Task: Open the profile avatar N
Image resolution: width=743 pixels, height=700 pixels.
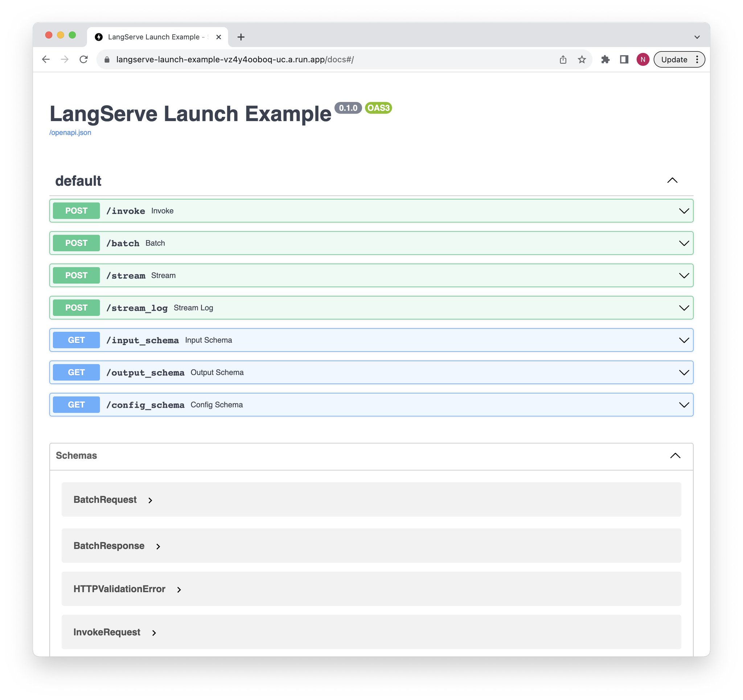Action: 643,59
